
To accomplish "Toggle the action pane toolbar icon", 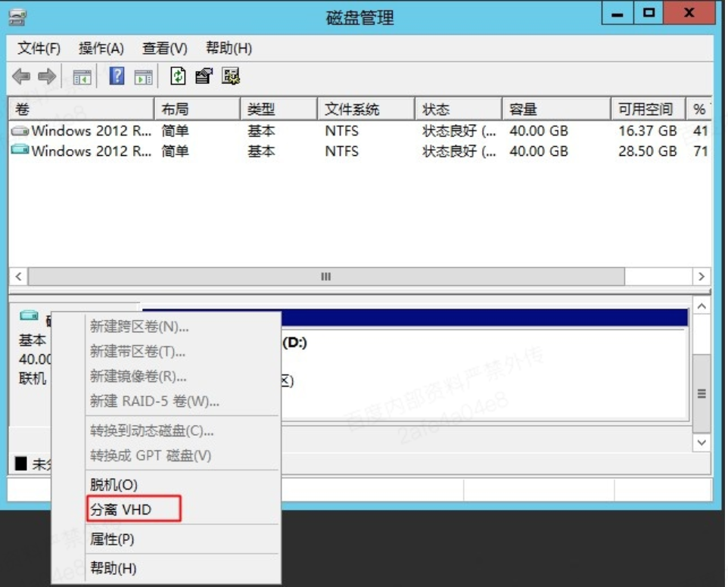I will pyautogui.click(x=143, y=76).
